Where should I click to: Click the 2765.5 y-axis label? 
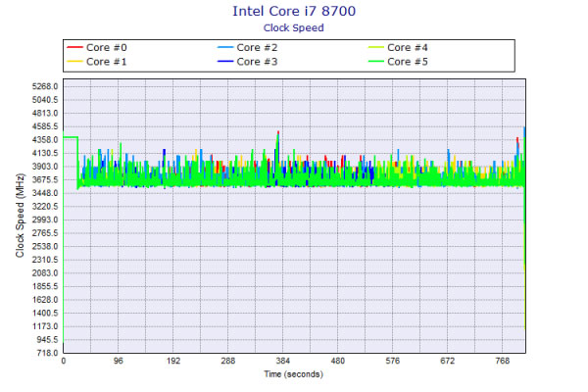(45, 233)
